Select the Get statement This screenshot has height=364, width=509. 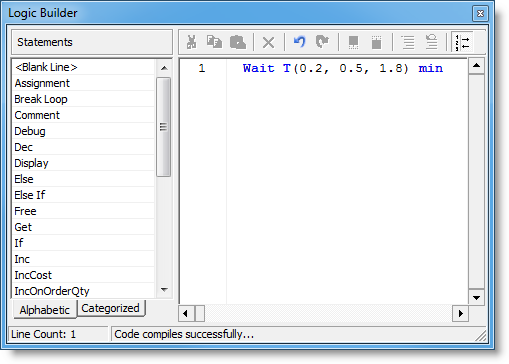(x=84, y=227)
